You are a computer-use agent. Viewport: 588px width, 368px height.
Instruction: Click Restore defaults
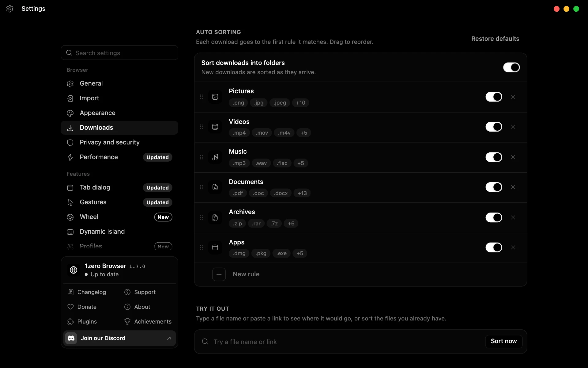pyautogui.click(x=495, y=39)
